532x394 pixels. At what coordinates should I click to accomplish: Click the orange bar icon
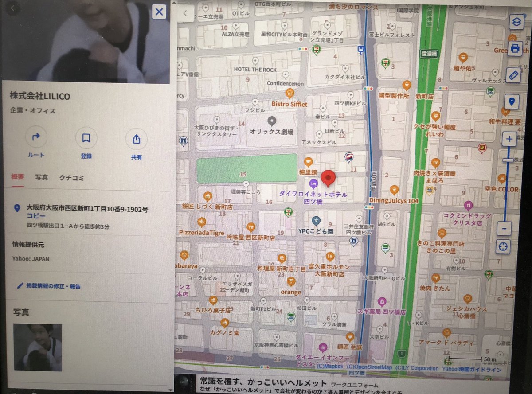pos(291,281)
